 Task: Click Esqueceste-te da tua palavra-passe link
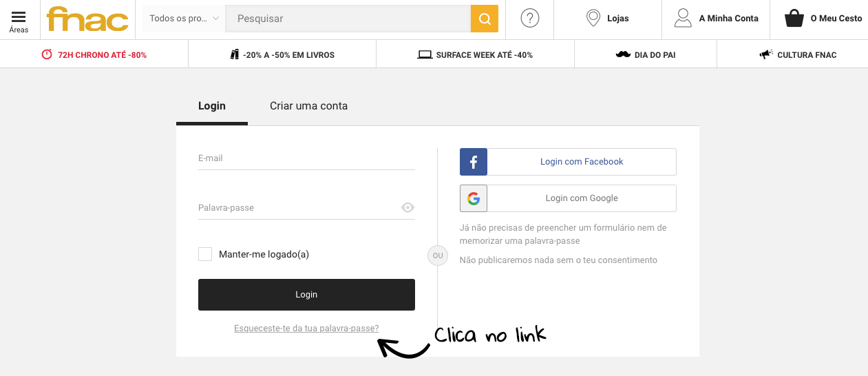pyautogui.click(x=306, y=328)
